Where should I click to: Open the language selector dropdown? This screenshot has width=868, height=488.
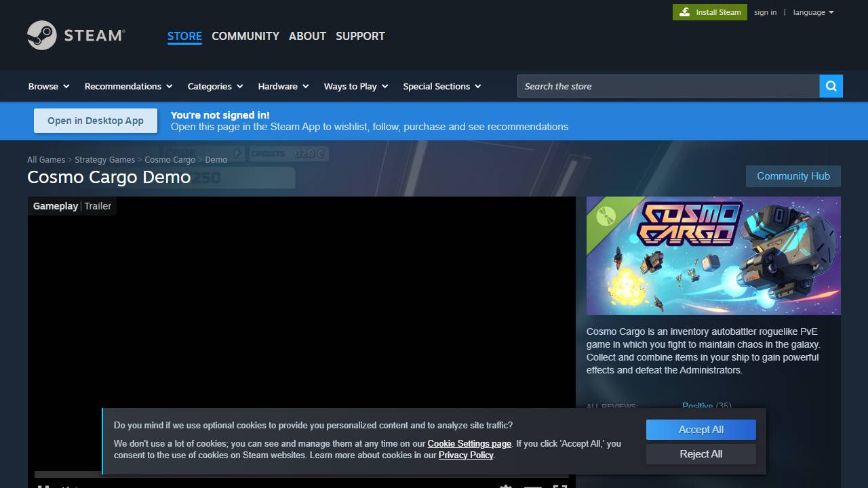tap(813, 12)
